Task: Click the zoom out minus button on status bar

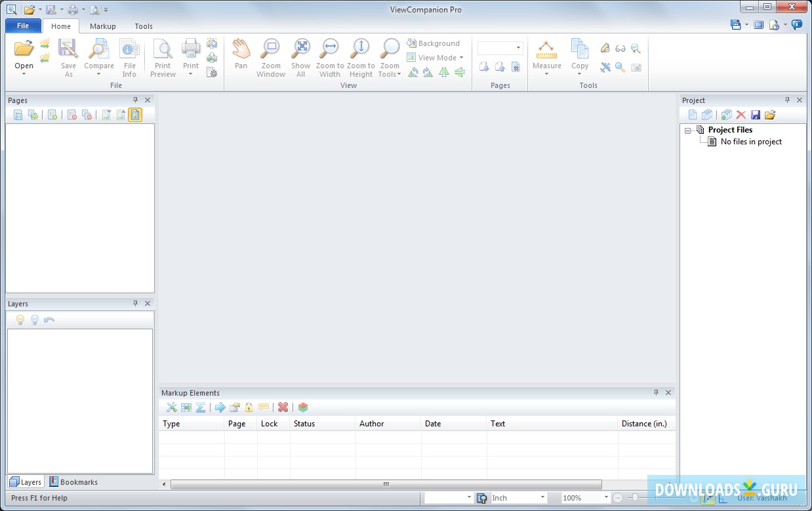Action: [x=618, y=498]
